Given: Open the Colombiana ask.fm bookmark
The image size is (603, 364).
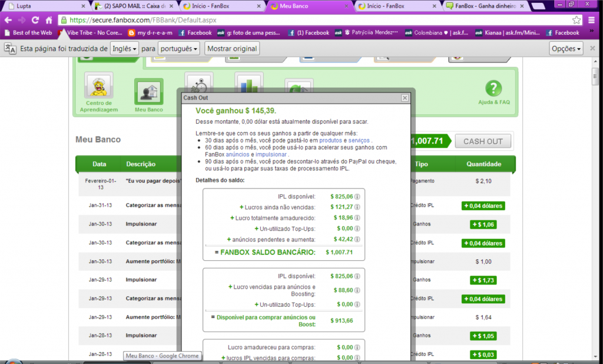Looking at the screenshot, I should [x=436, y=33].
